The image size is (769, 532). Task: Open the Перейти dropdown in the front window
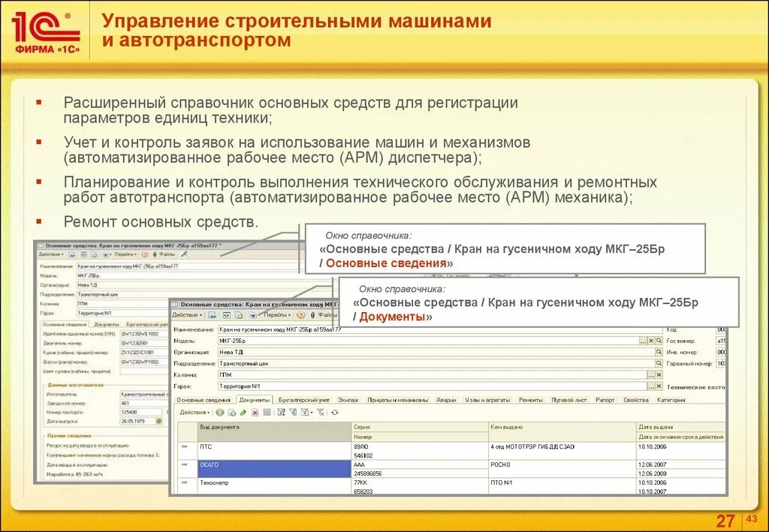click(x=277, y=315)
